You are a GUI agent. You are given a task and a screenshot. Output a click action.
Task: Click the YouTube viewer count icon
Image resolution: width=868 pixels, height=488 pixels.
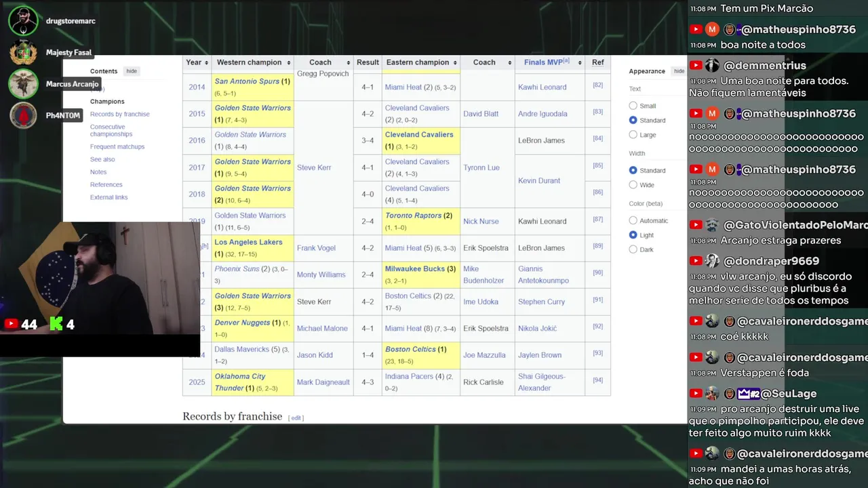point(11,324)
